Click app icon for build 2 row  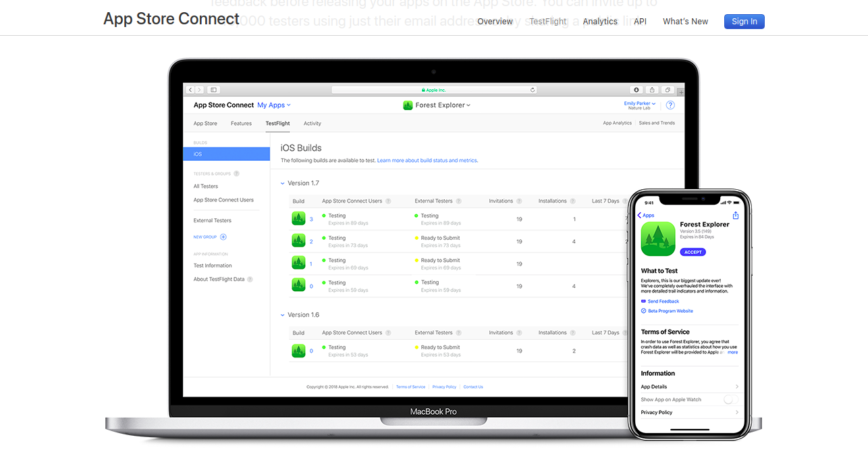(298, 241)
